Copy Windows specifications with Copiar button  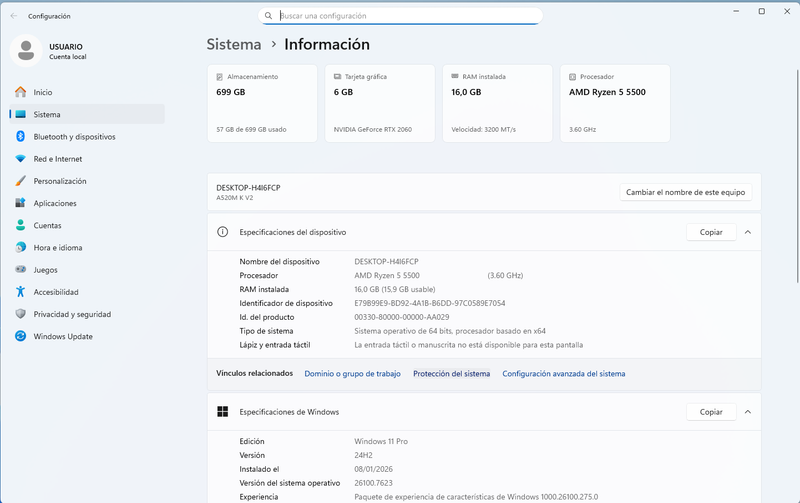[x=711, y=412]
